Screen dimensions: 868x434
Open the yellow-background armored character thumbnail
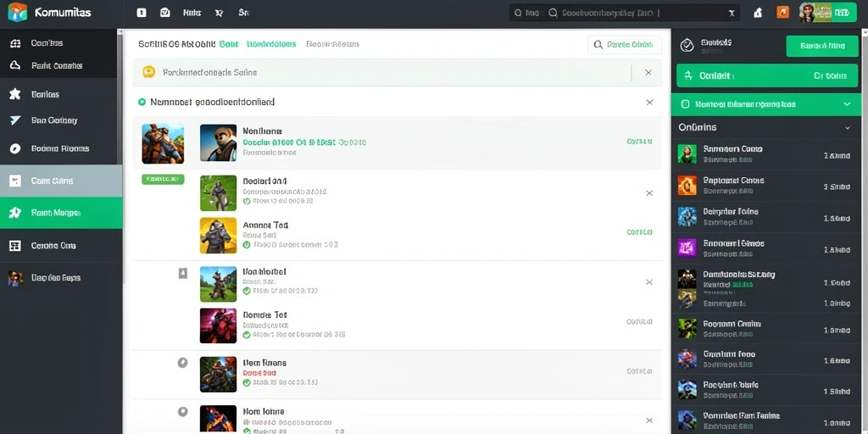(218, 236)
